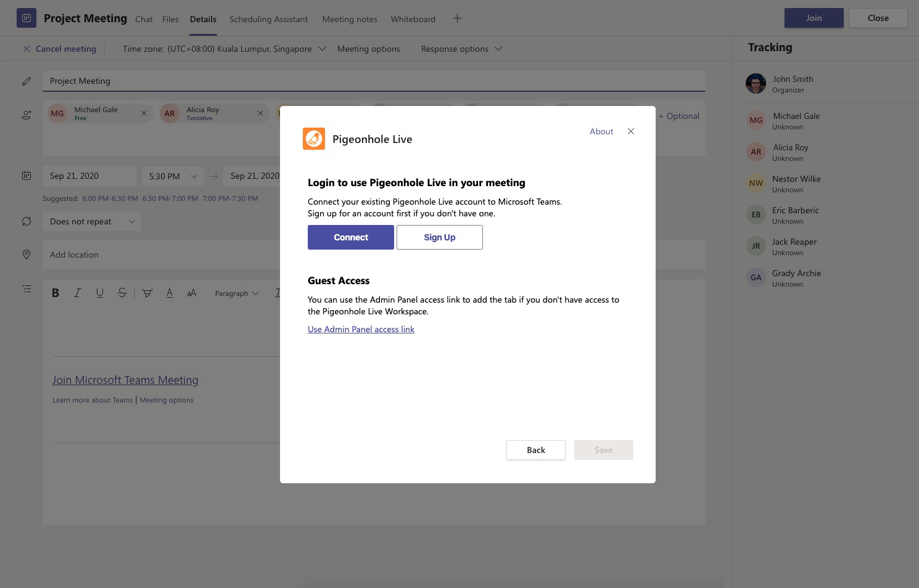Click Eric Barberic's EB avatar

[x=756, y=214]
